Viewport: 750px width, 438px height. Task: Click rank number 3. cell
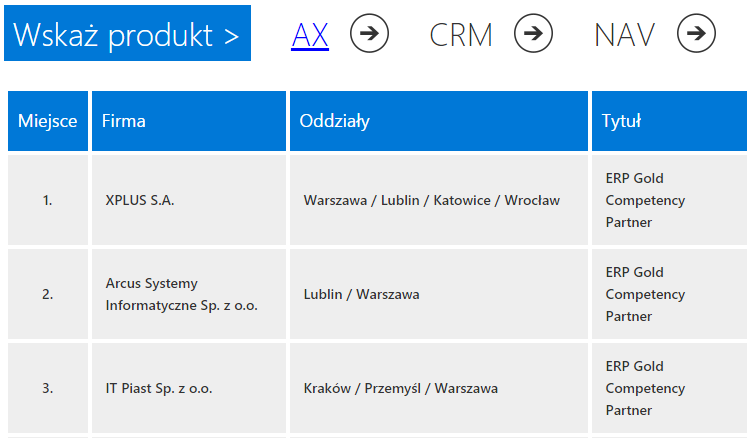tap(48, 388)
